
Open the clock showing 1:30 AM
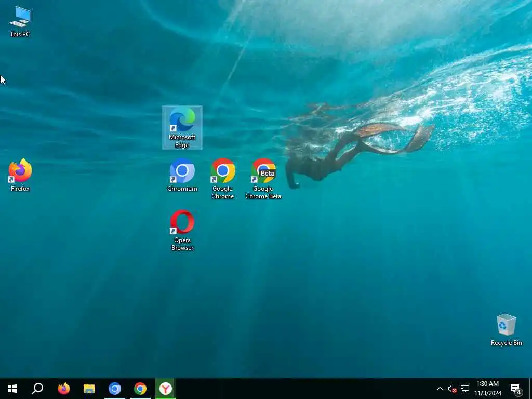click(x=487, y=389)
